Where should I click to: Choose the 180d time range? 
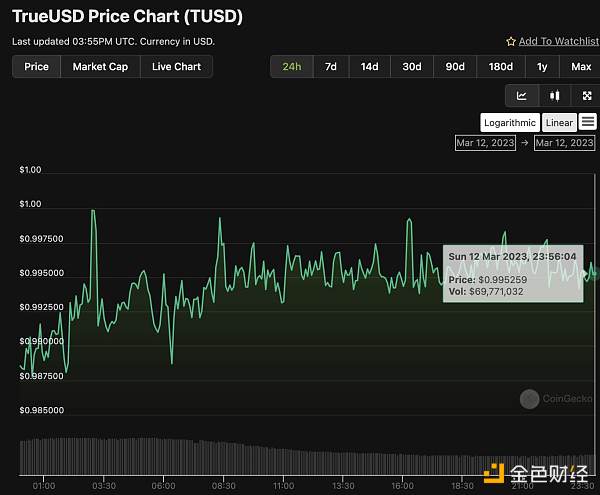[x=501, y=67]
